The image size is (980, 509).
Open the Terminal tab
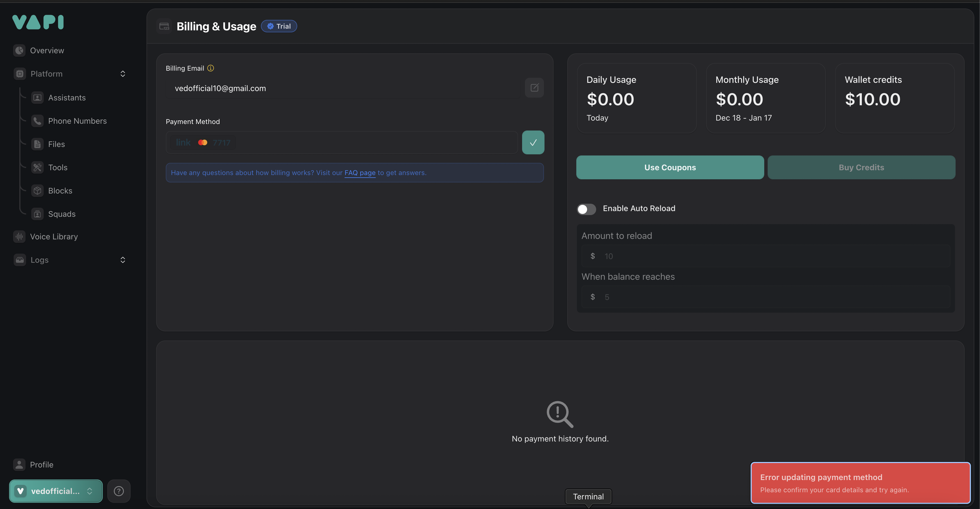588,496
